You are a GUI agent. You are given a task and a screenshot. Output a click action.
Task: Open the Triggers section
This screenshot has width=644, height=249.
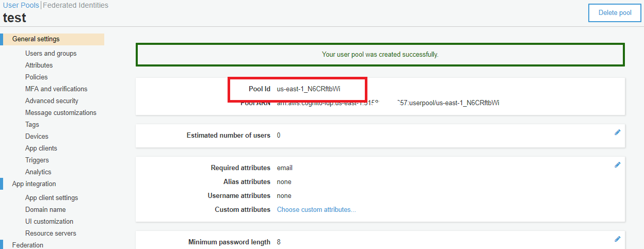tap(37, 160)
